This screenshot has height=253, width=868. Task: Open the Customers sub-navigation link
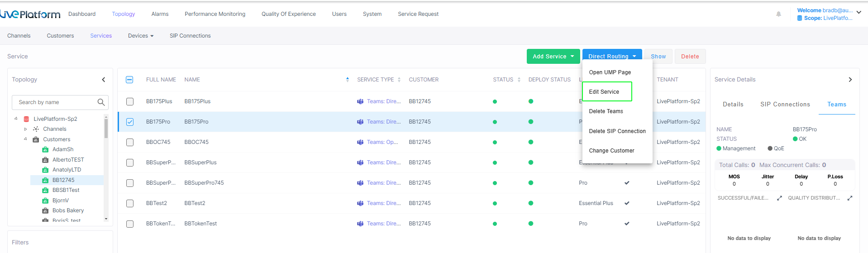tap(60, 36)
